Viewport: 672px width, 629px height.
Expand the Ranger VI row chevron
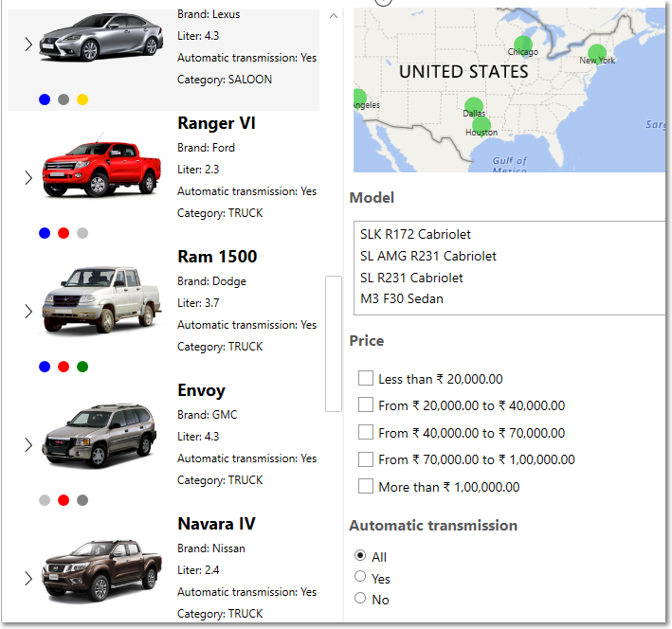point(27,177)
